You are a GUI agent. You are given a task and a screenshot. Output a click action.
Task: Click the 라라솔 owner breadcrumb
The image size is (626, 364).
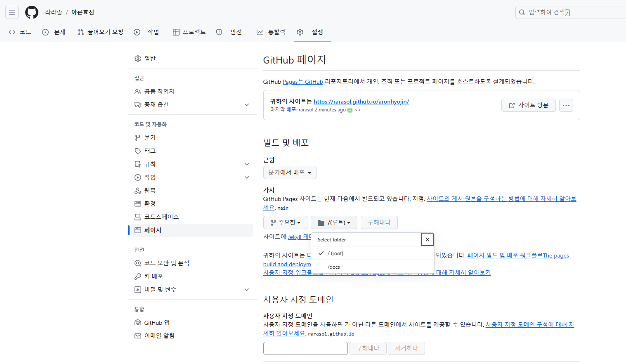pos(54,12)
